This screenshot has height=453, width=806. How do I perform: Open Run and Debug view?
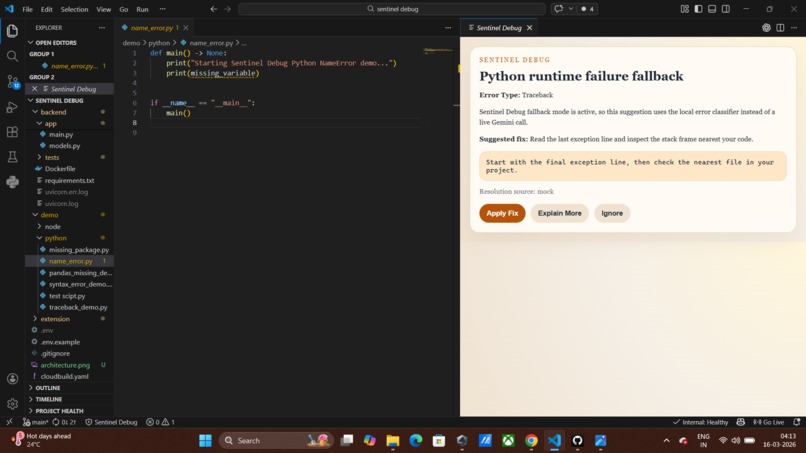point(12,107)
